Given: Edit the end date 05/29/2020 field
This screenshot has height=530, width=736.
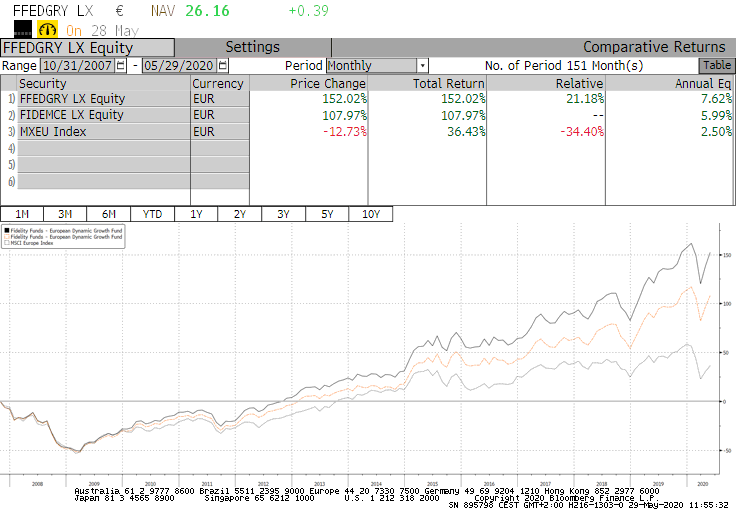Looking at the screenshot, I should coord(180,65).
